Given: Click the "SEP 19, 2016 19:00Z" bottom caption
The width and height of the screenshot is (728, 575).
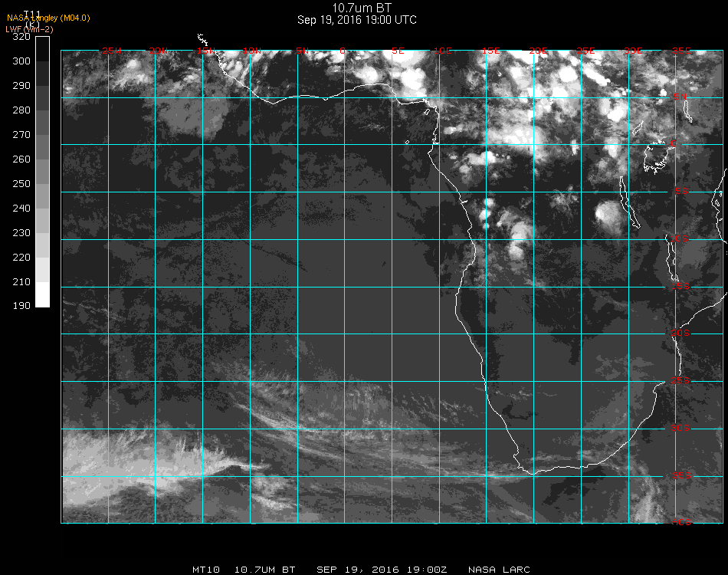Looking at the screenshot, I should pos(382,570).
